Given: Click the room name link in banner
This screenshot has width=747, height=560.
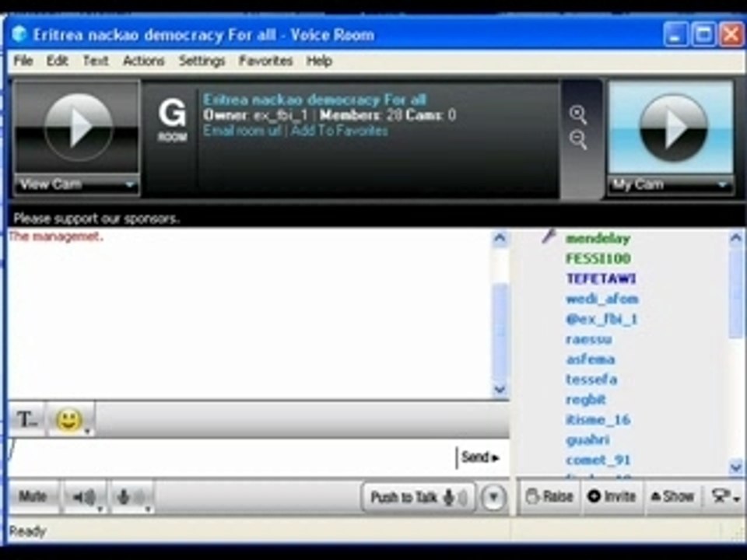Looking at the screenshot, I should point(314,100).
